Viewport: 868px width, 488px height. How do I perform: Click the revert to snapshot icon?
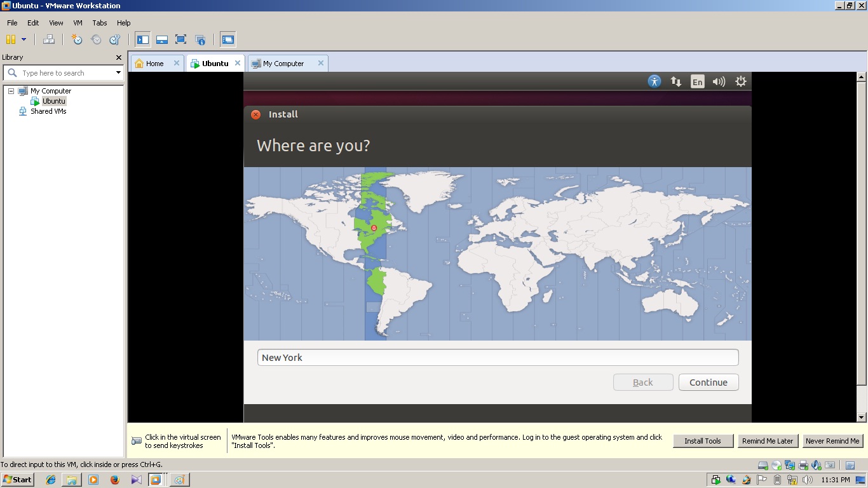click(96, 39)
